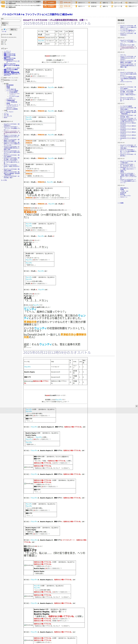
Task: Open ザ・クエスト link under 企画集
Action: [x=10, y=112]
